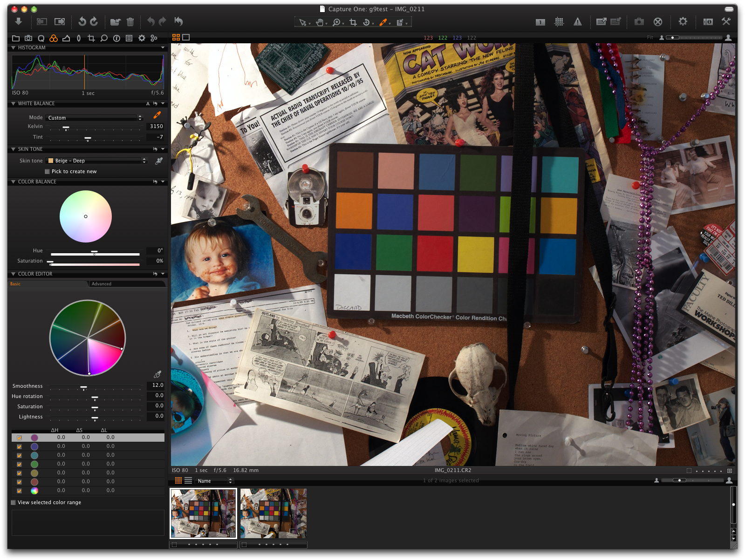The image size is (745, 560).
Task: Uncheck the purple color range row checkbox
Action: click(x=19, y=438)
